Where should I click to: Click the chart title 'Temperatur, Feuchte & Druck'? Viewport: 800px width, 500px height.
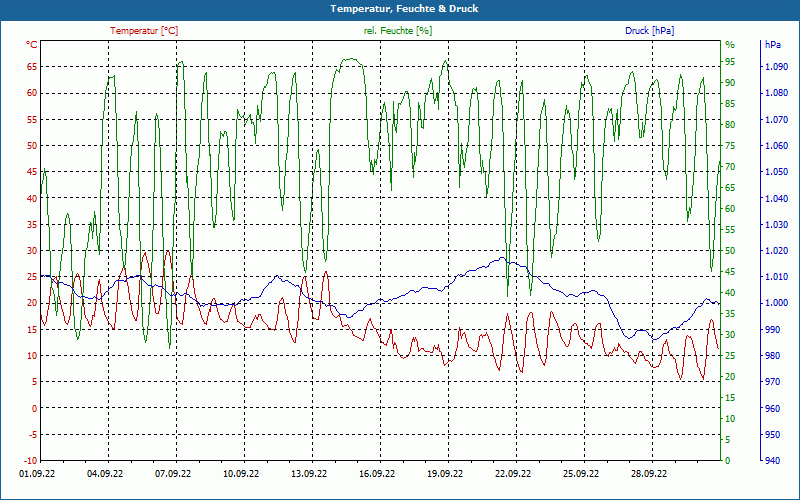coord(404,9)
